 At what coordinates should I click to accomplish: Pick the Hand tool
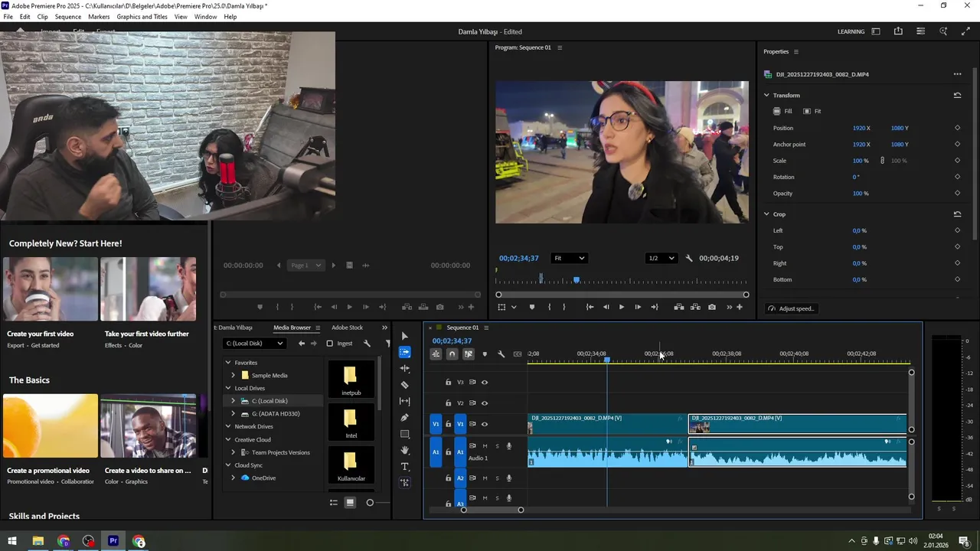coord(405,451)
